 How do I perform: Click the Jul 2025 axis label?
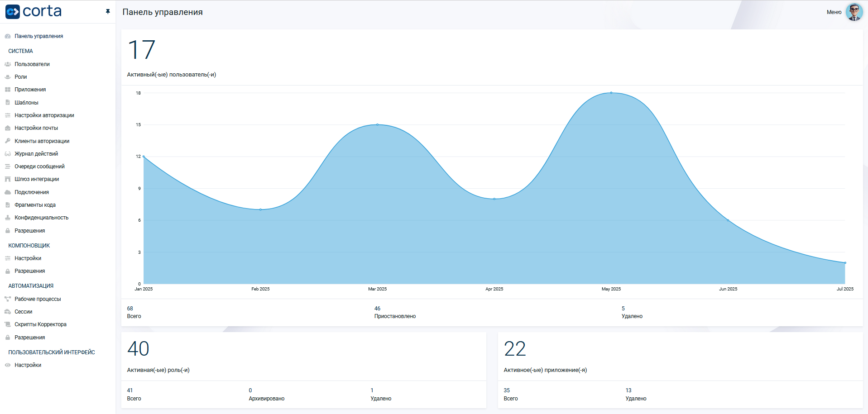pos(845,289)
